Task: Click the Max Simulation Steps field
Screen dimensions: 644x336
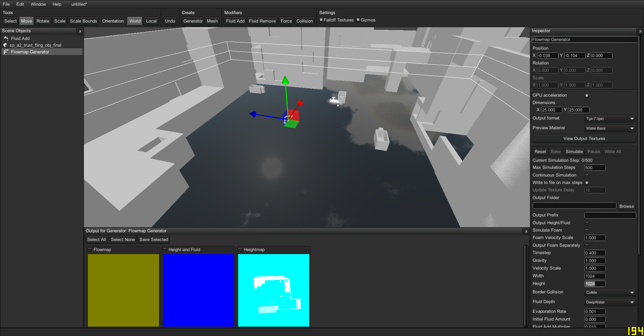Action: (x=595, y=168)
